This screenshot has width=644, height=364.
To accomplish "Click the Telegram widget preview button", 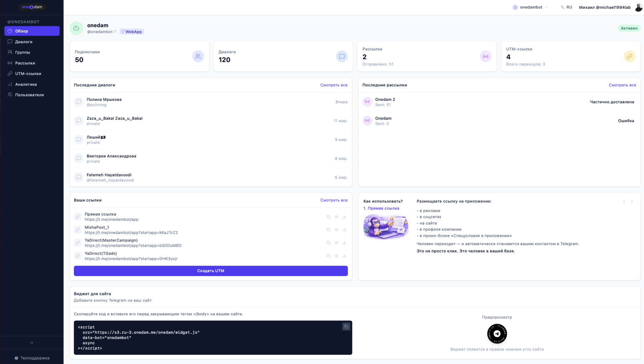I will (x=497, y=334).
